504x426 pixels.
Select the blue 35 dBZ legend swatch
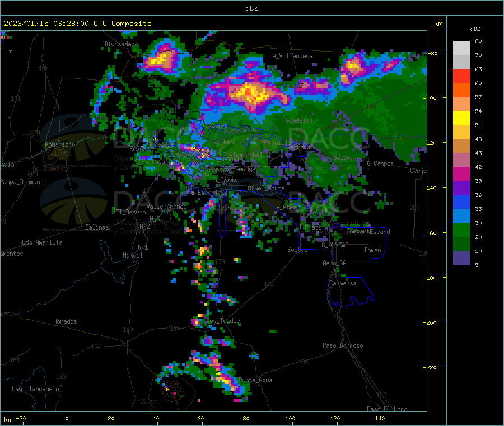tap(461, 202)
